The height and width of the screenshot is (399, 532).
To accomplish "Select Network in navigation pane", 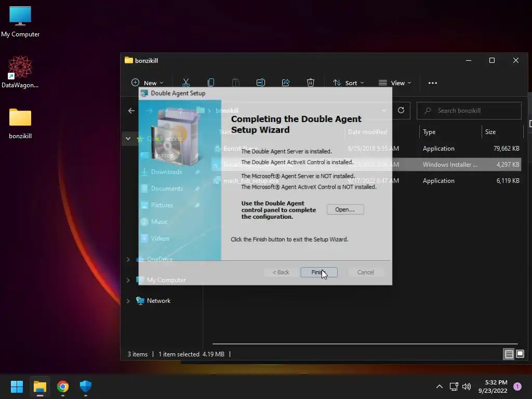I will pyautogui.click(x=158, y=301).
